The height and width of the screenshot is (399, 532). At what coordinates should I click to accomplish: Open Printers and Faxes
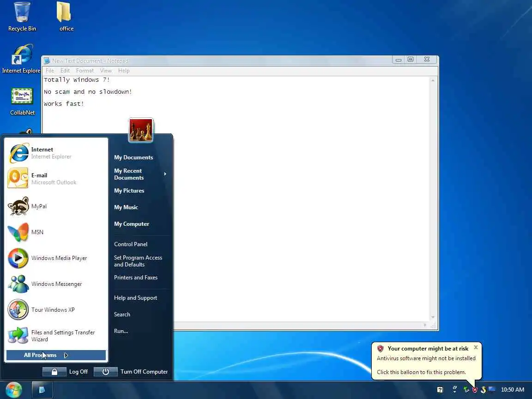click(x=136, y=278)
